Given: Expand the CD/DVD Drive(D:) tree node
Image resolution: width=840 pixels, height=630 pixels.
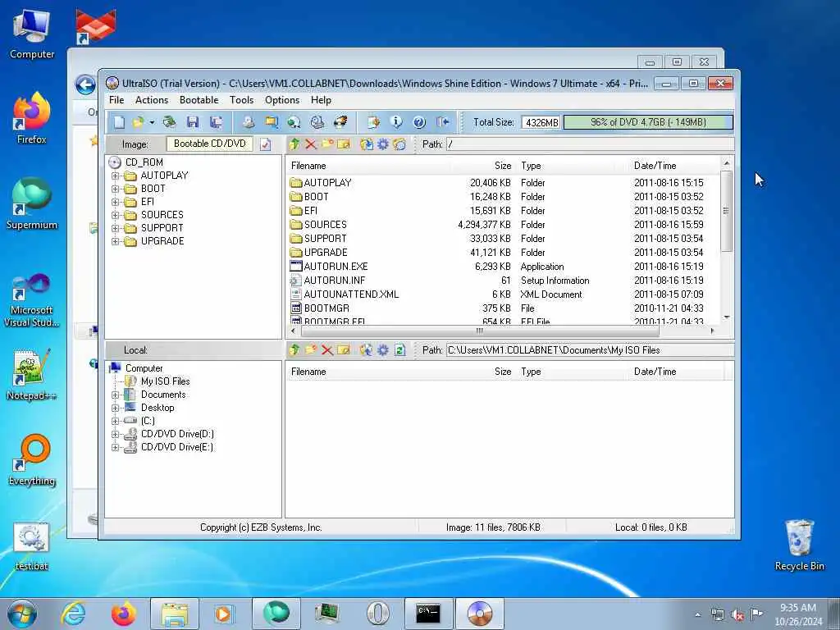Looking at the screenshot, I should coord(115,435).
